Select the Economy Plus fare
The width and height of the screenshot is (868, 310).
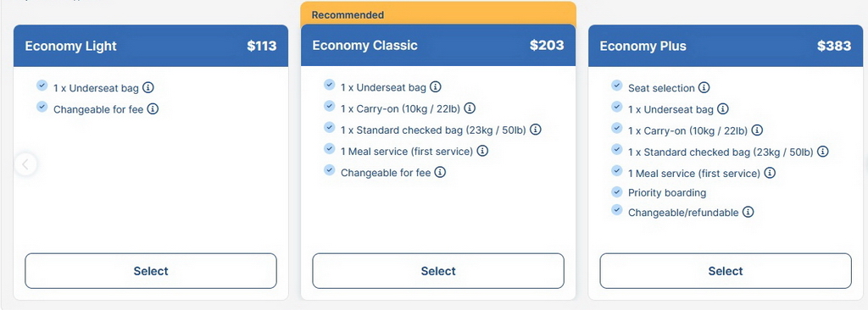click(x=726, y=271)
